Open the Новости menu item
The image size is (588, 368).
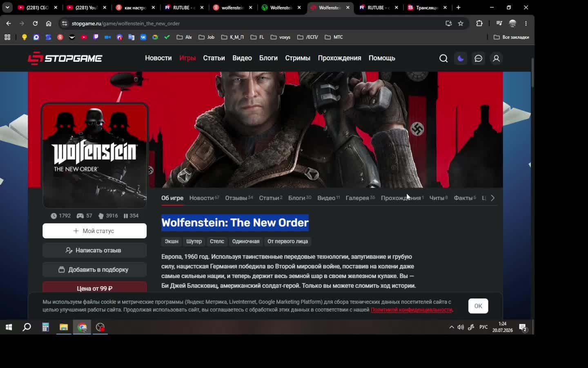click(x=158, y=58)
